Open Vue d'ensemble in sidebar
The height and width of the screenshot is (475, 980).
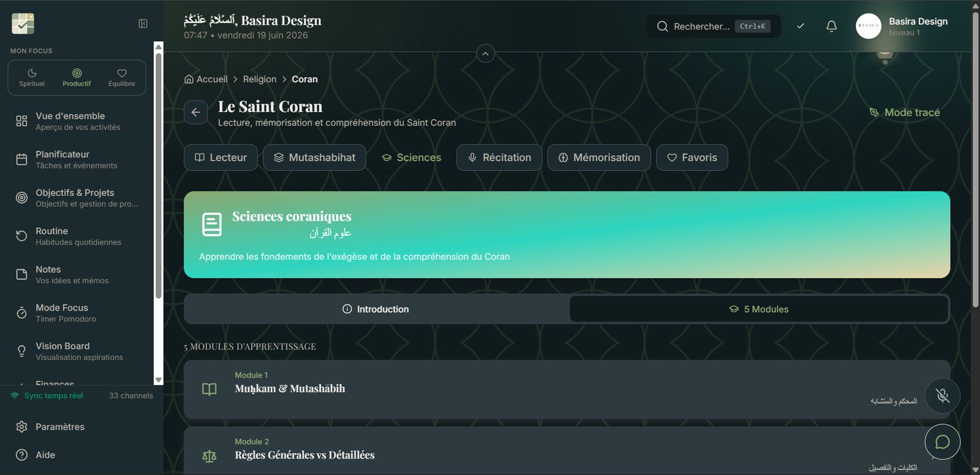click(77, 121)
